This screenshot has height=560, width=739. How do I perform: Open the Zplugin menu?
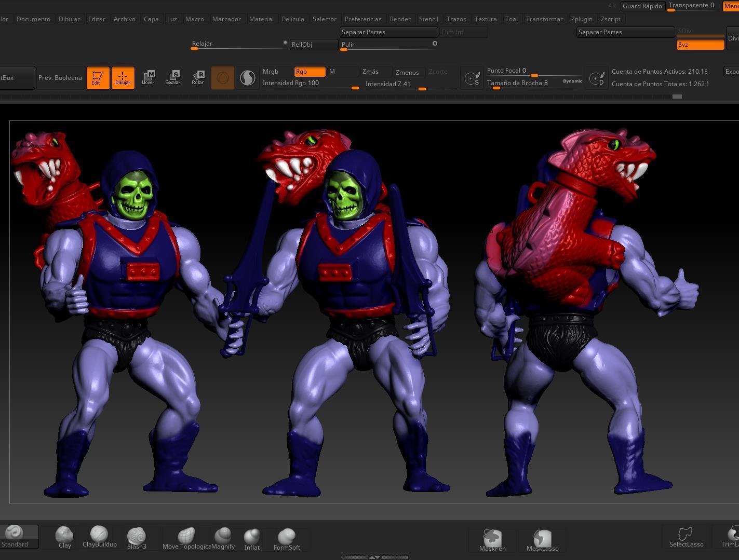point(581,19)
